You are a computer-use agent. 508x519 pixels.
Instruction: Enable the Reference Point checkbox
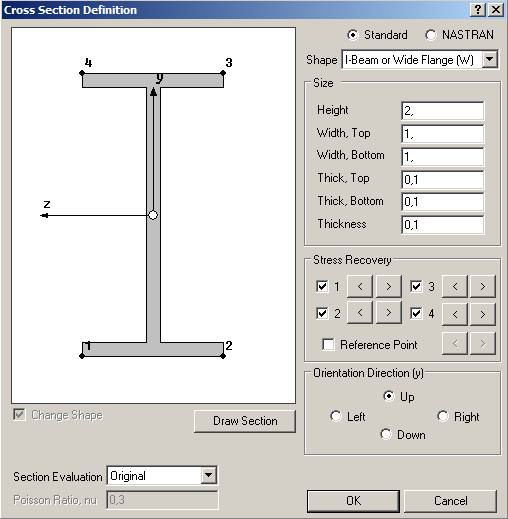coord(328,344)
